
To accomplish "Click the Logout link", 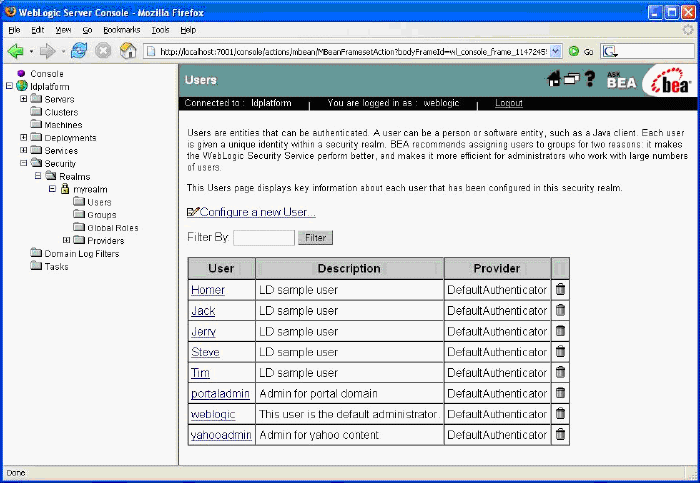I will pos(508,103).
